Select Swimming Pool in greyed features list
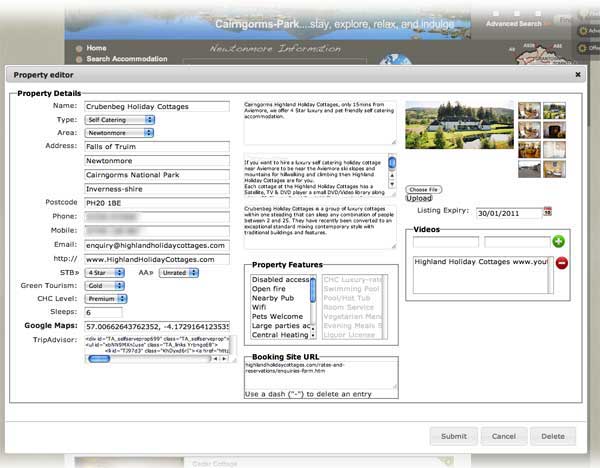 click(351, 289)
